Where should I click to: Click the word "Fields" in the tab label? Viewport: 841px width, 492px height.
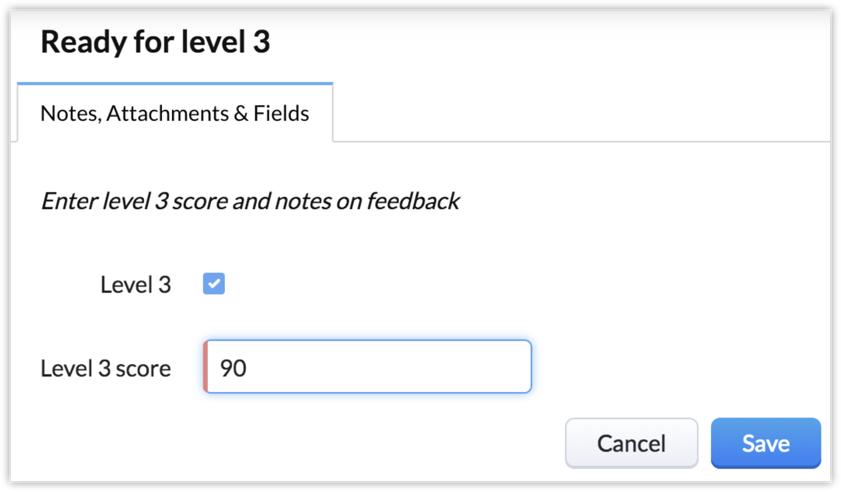click(282, 113)
